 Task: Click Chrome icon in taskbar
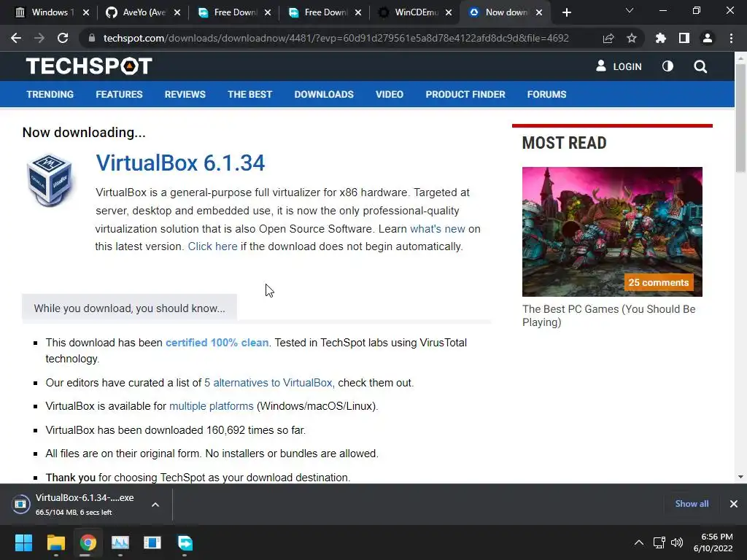coord(88,542)
